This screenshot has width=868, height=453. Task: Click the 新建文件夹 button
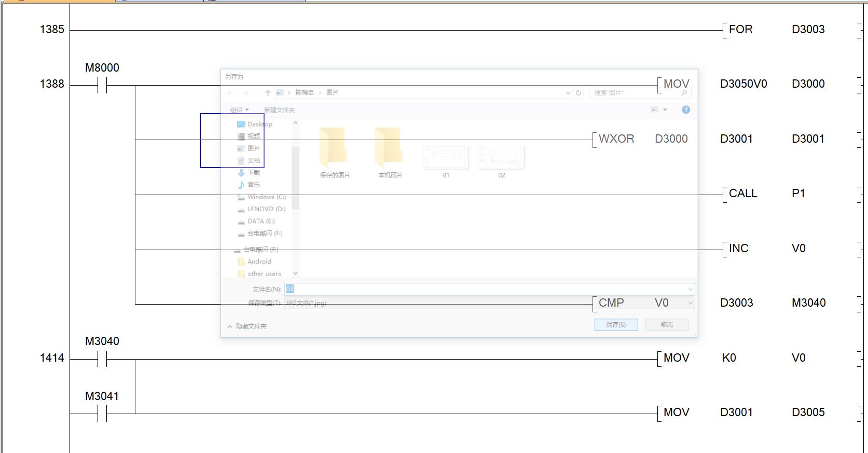coord(279,110)
